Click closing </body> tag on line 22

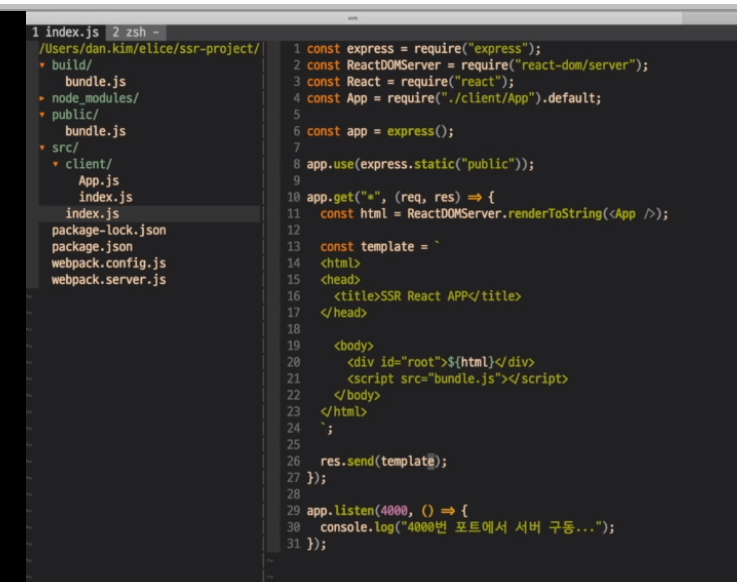(357, 395)
